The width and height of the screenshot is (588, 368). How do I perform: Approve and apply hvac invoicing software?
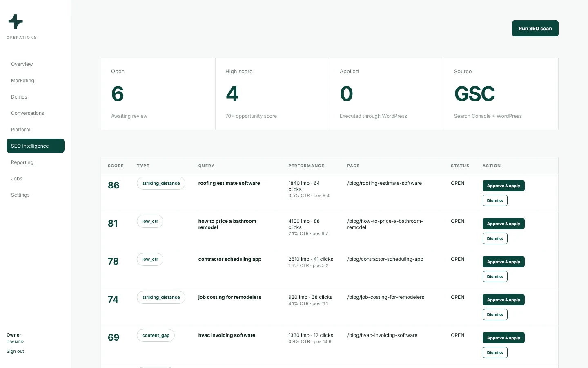coord(503,338)
